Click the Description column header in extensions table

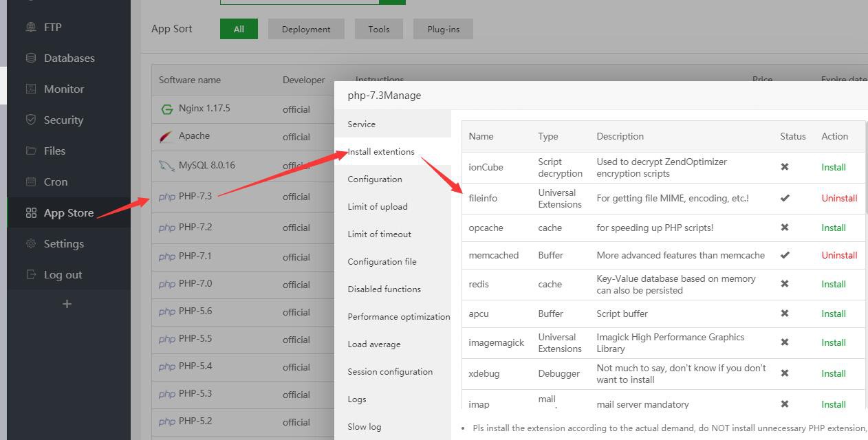point(620,136)
